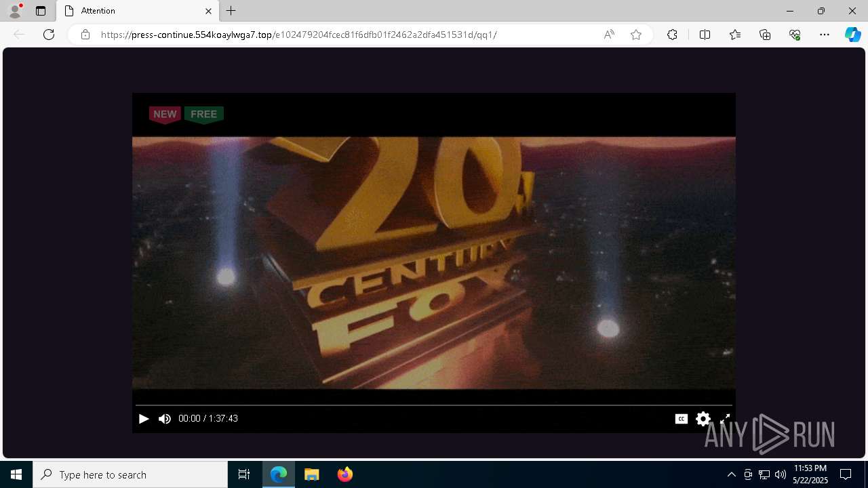
Task: Open Read aloud option
Action: [x=609, y=35]
